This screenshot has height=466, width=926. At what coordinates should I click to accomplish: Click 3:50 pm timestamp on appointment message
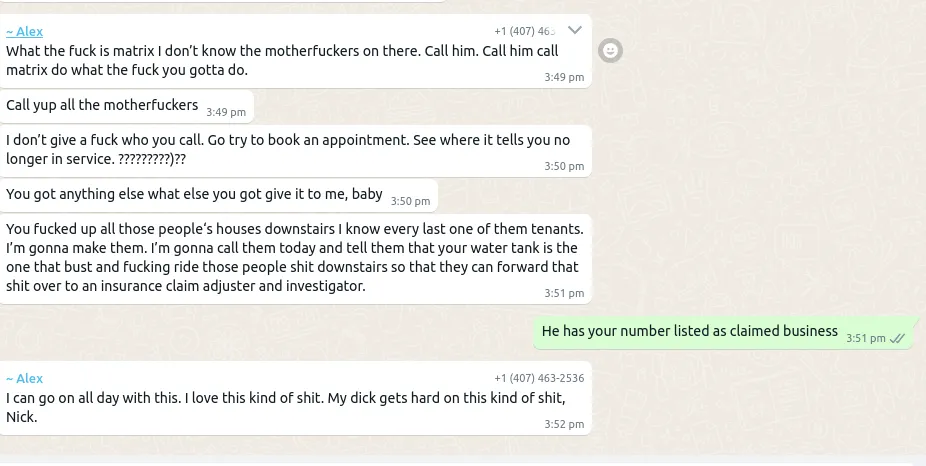coord(564,166)
